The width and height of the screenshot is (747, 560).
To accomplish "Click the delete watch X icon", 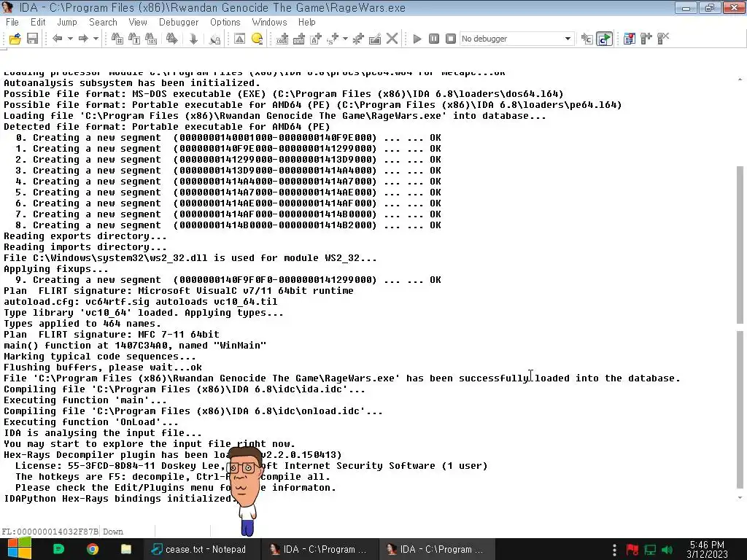I will click(663, 39).
